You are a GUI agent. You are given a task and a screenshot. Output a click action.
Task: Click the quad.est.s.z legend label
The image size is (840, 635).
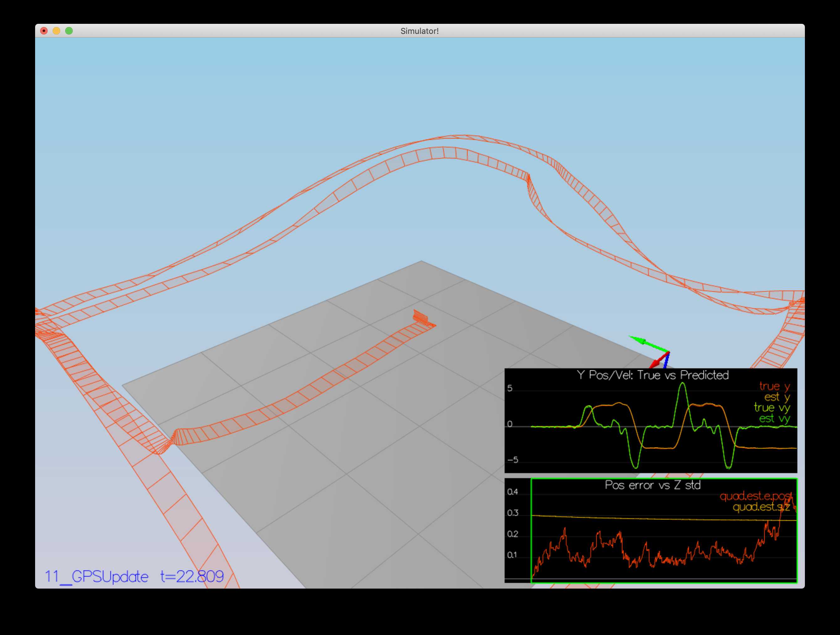click(x=761, y=507)
